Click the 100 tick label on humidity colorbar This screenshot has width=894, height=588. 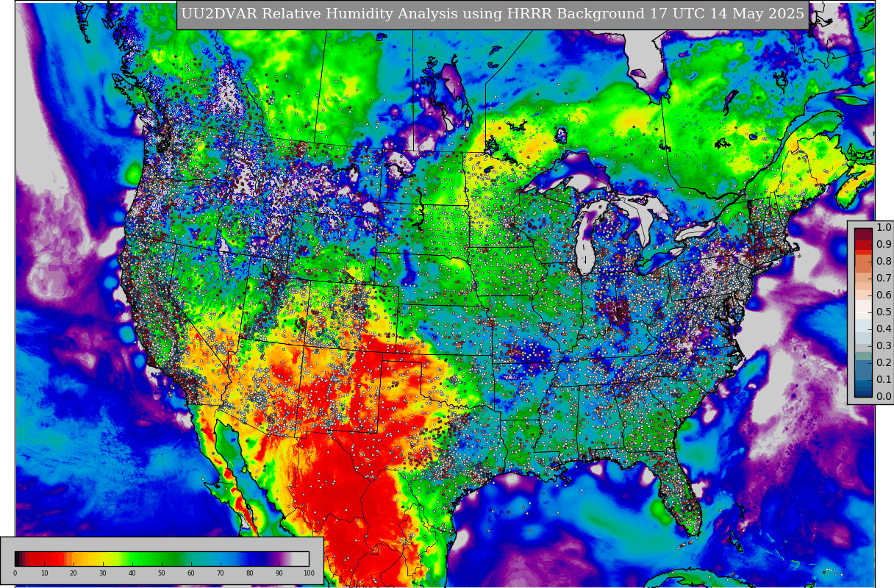(x=309, y=573)
